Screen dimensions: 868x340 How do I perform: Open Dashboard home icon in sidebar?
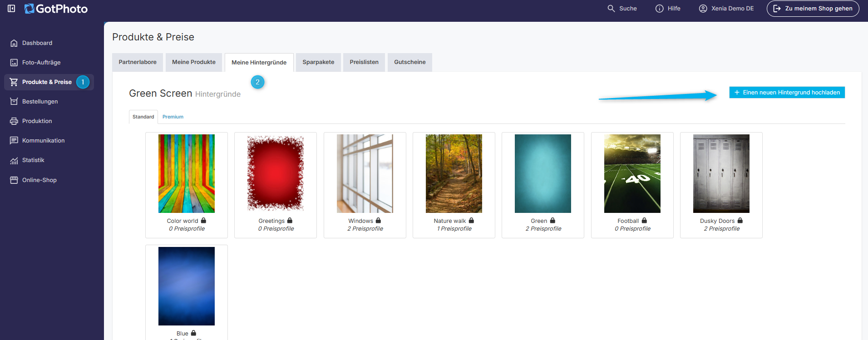coord(14,43)
